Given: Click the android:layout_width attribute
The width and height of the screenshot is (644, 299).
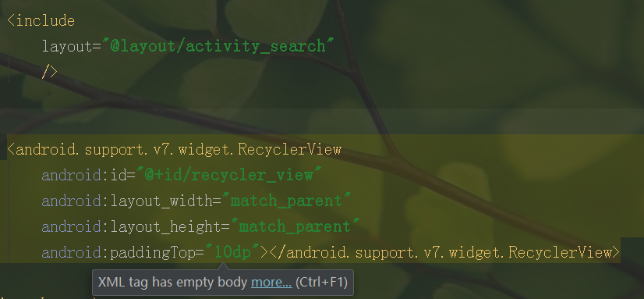Looking at the screenshot, I should point(126,201).
